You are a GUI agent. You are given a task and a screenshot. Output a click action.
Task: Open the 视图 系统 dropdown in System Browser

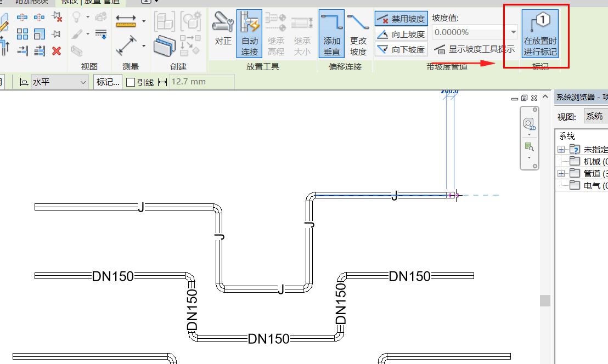[595, 116]
